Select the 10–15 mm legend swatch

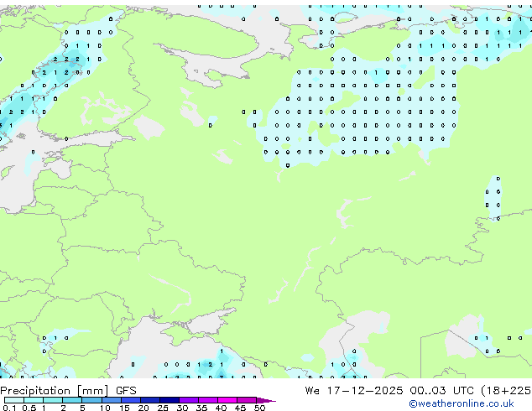point(111,400)
